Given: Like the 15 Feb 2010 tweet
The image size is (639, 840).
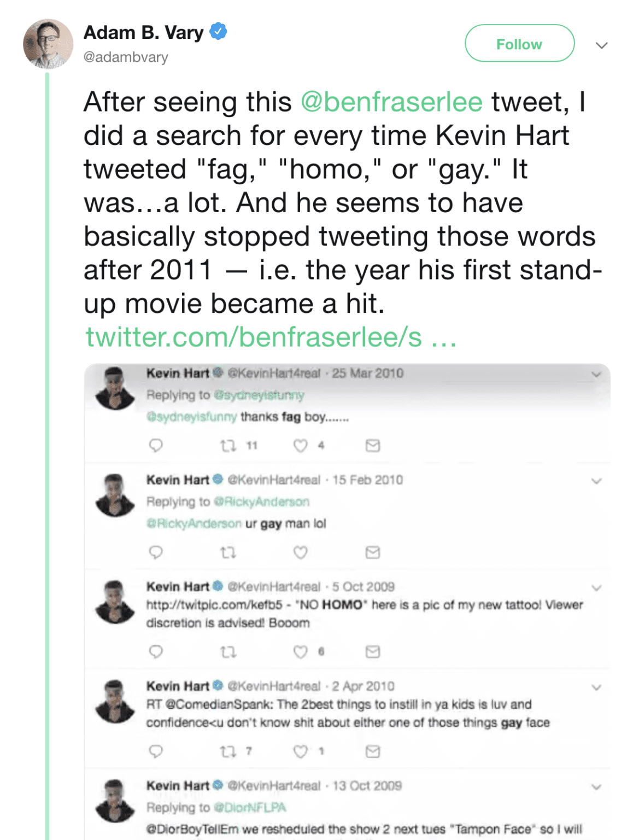Looking at the screenshot, I should pos(300,552).
